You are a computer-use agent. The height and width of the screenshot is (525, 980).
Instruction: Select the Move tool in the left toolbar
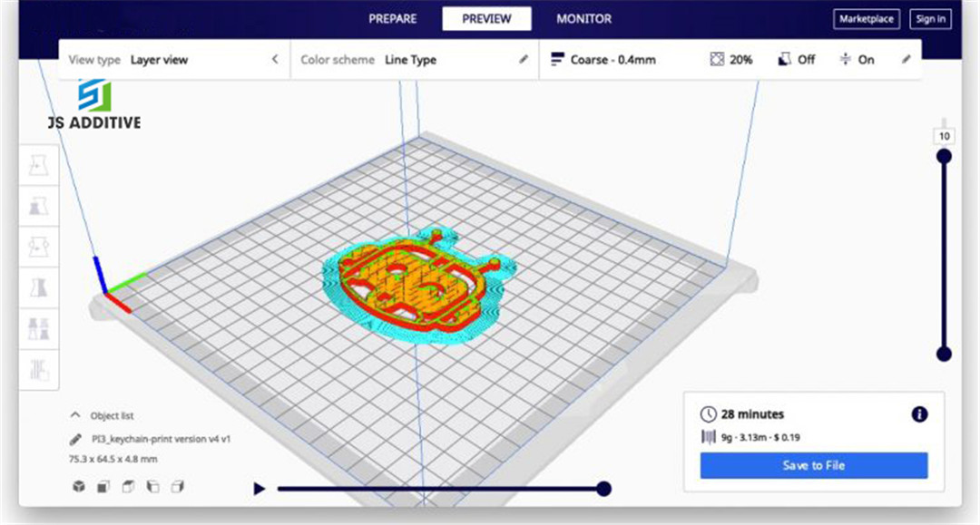(38, 164)
